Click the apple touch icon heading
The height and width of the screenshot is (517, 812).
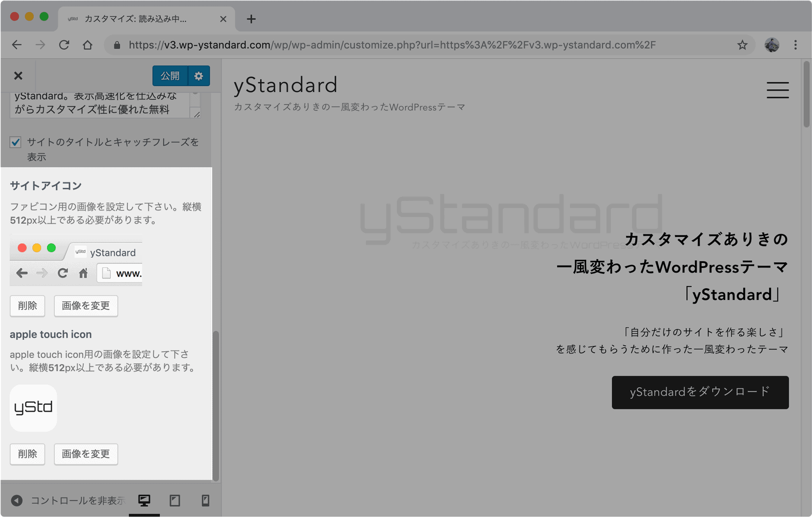click(x=51, y=334)
